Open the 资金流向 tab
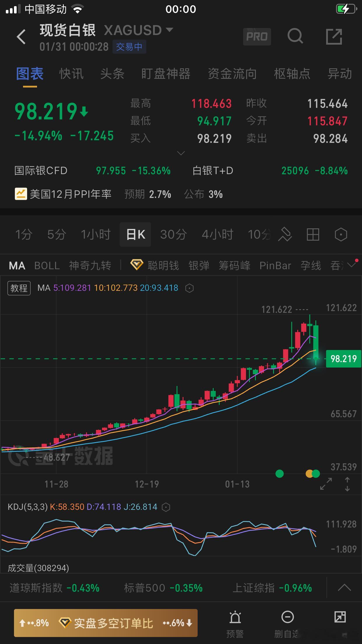The height and width of the screenshot is (644, 362). 232,74
